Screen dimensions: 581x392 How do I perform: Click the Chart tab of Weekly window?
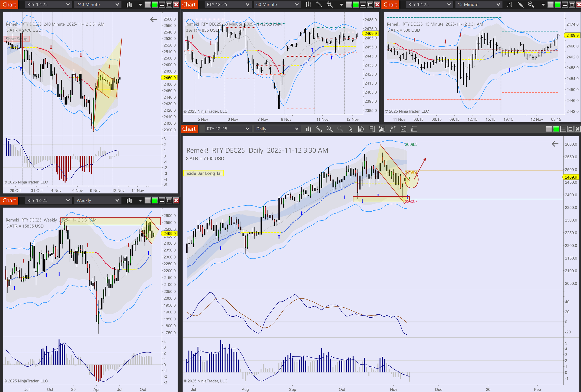point(9,200)
